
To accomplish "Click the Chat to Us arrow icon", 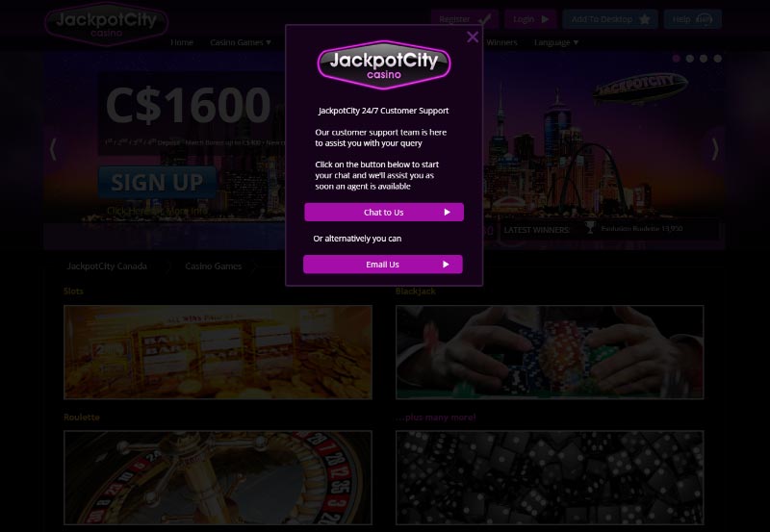I will point(447,212).
